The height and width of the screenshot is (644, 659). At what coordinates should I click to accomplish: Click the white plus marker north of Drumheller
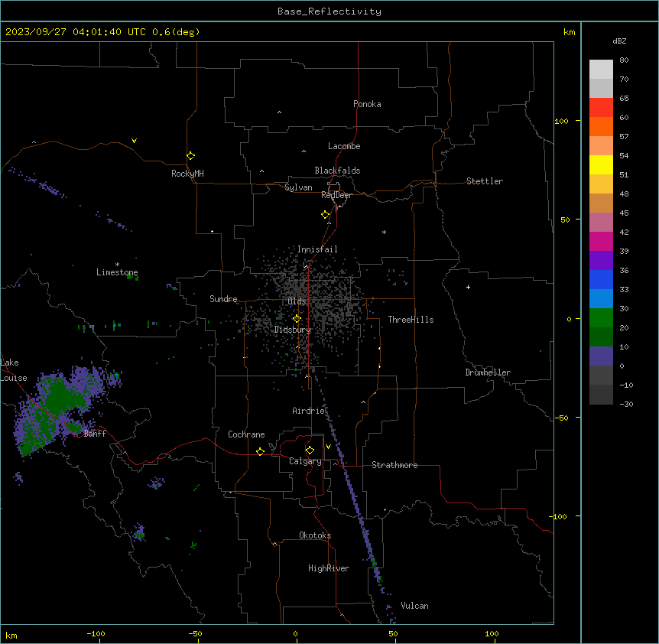468,287
